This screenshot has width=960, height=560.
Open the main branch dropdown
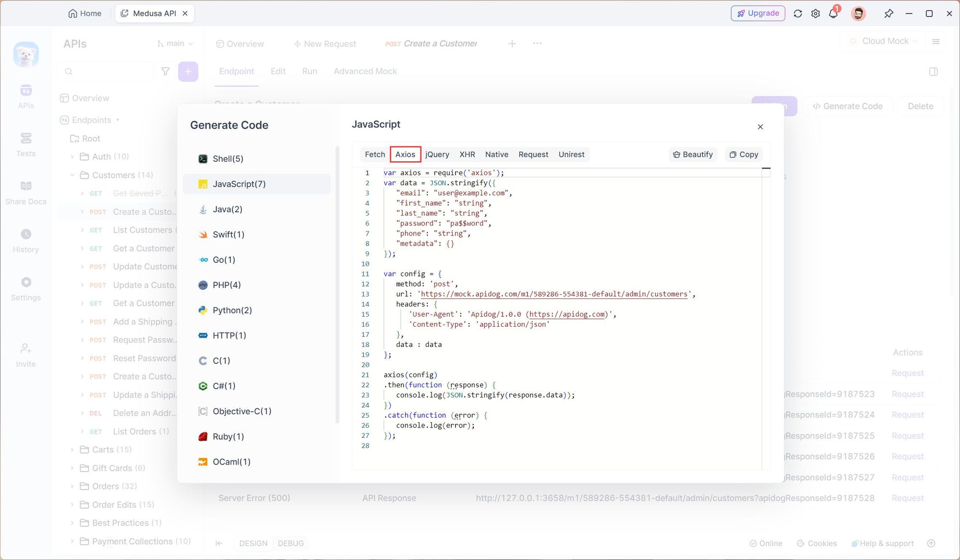(175, 44)
